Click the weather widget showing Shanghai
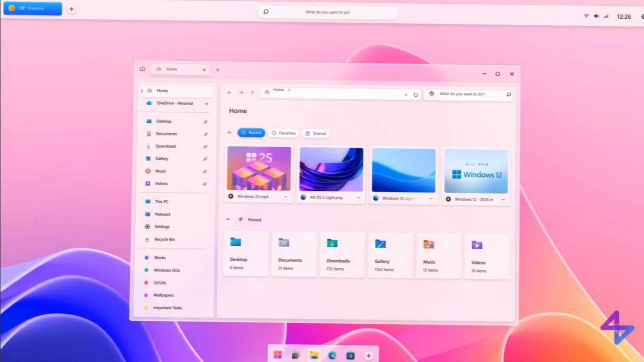The image size is (644, 362). (x=33, y=8)
